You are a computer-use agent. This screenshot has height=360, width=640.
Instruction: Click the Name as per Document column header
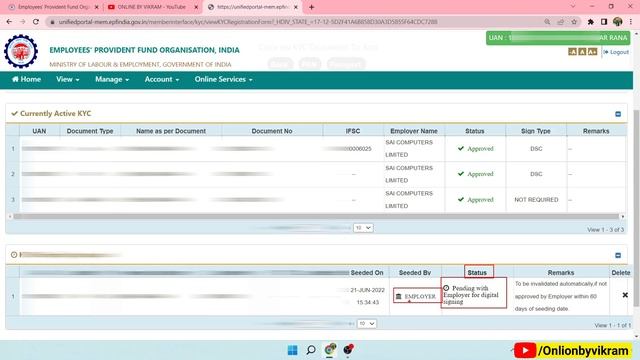click(x=171, y=131)
